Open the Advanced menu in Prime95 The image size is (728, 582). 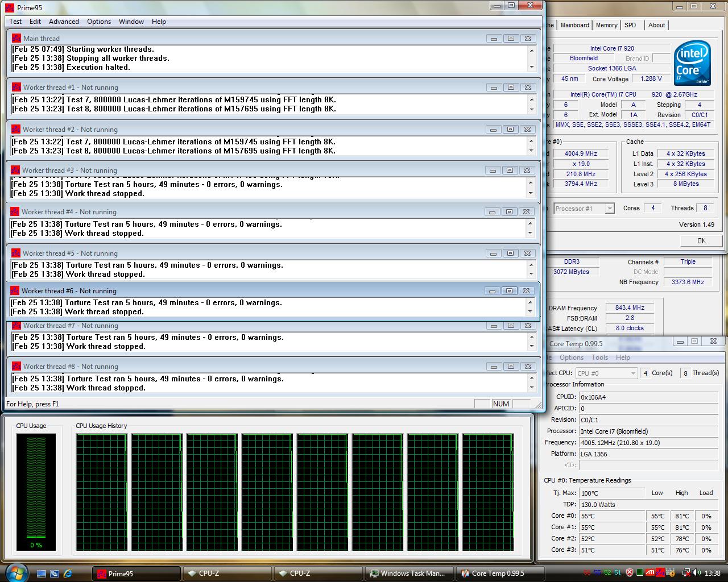(x=64, y=22)
